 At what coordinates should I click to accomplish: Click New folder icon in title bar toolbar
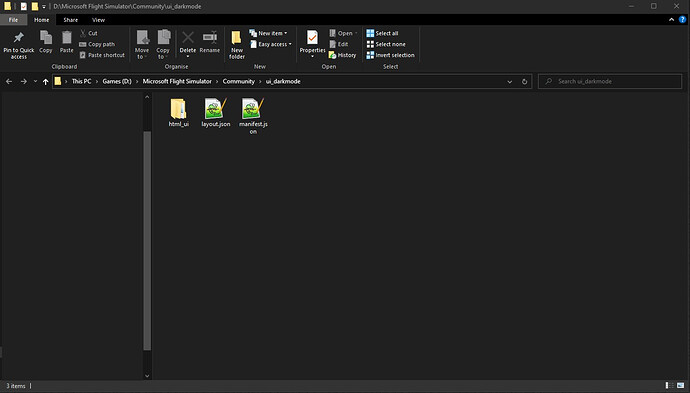pos(34,7)
